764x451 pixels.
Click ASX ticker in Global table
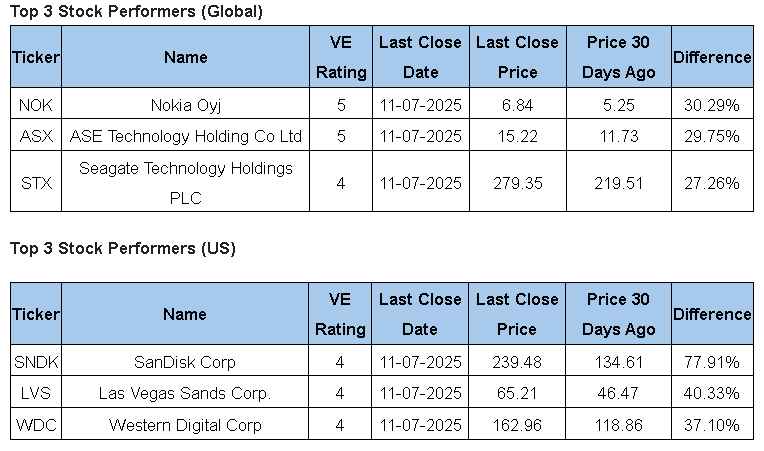pyautogui.click(x=36, y=136)
